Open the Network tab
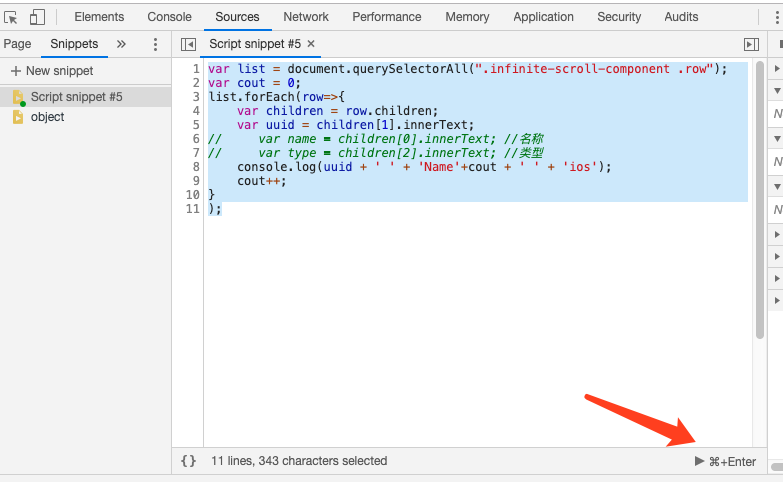Image resolution: width=783 pixels, height=482 pixels. click(x=306, y=17)
